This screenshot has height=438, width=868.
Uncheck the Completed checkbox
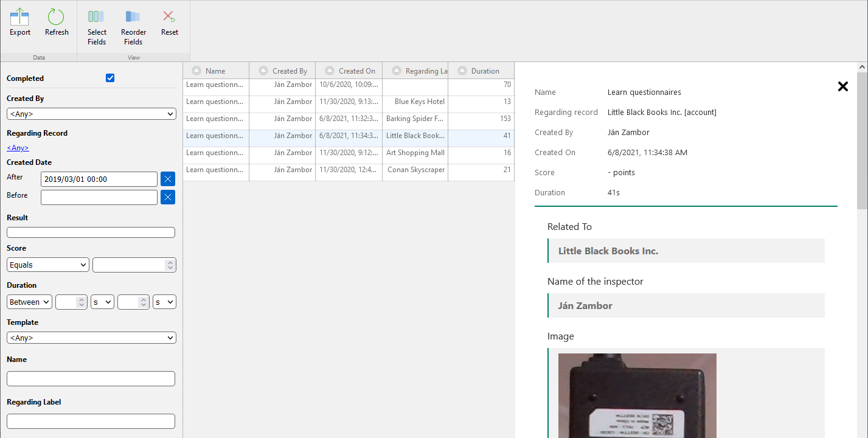[110, 78]
